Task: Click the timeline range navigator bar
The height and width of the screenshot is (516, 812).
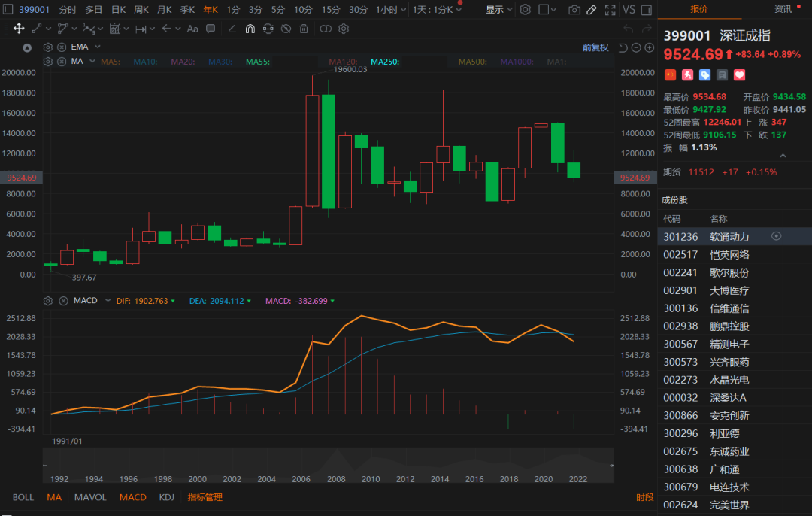Action: point(329,466)
